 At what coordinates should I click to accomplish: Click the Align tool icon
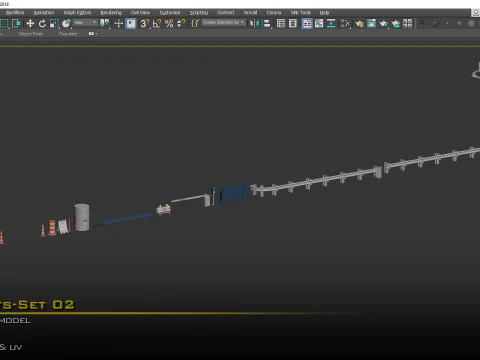click(267, 23)
